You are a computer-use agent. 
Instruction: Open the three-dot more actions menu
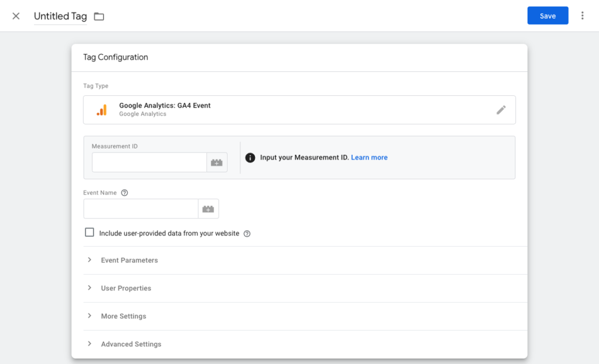(582, 16)
